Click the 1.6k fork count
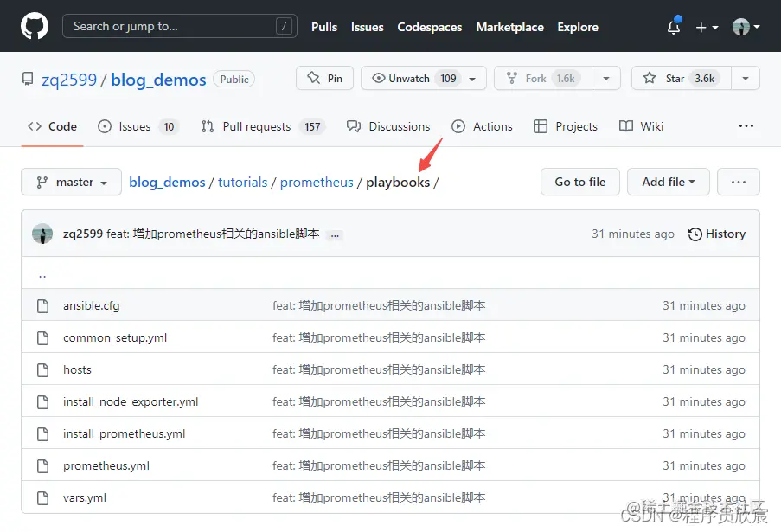Screen dimensions: 781x532 566,78
